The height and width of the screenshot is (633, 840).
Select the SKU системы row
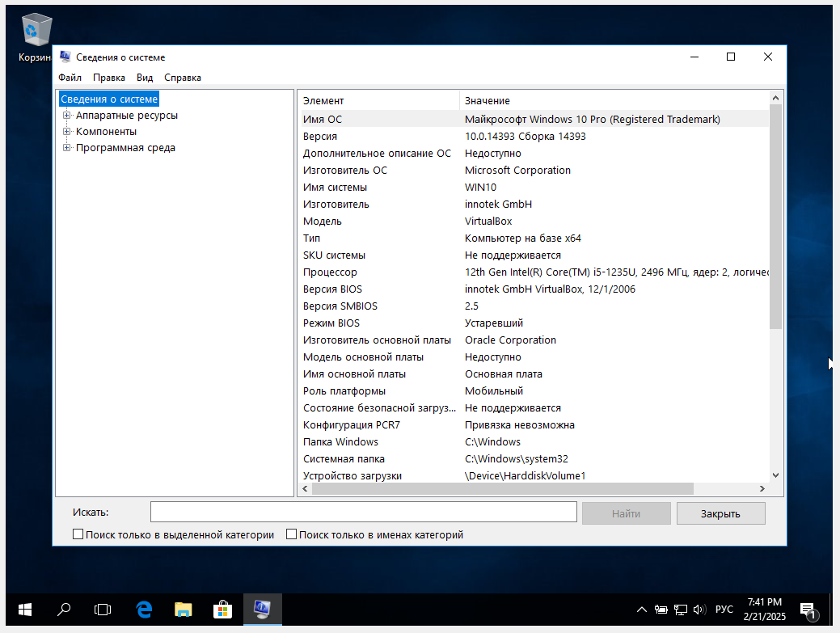pos(534,255)
